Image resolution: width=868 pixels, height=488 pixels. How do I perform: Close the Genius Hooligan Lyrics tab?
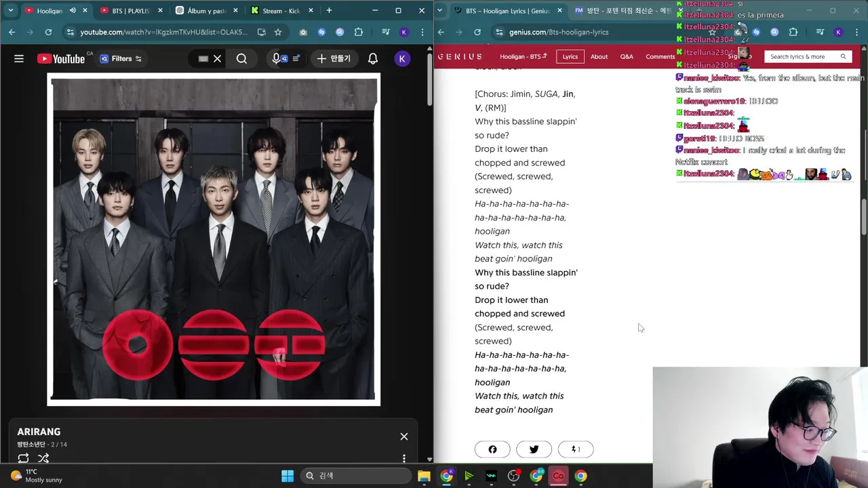pyautogui.click(x=560, y=11)
